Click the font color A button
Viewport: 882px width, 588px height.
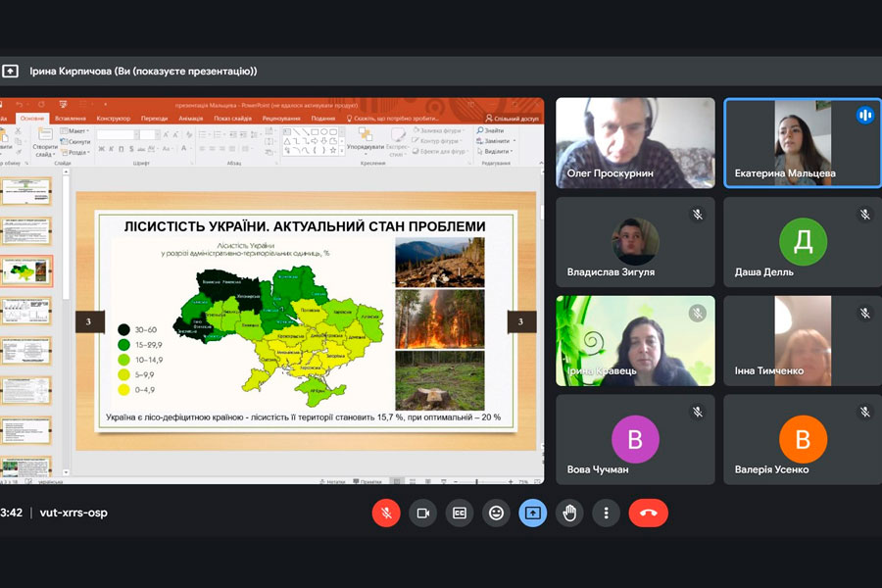184,149
